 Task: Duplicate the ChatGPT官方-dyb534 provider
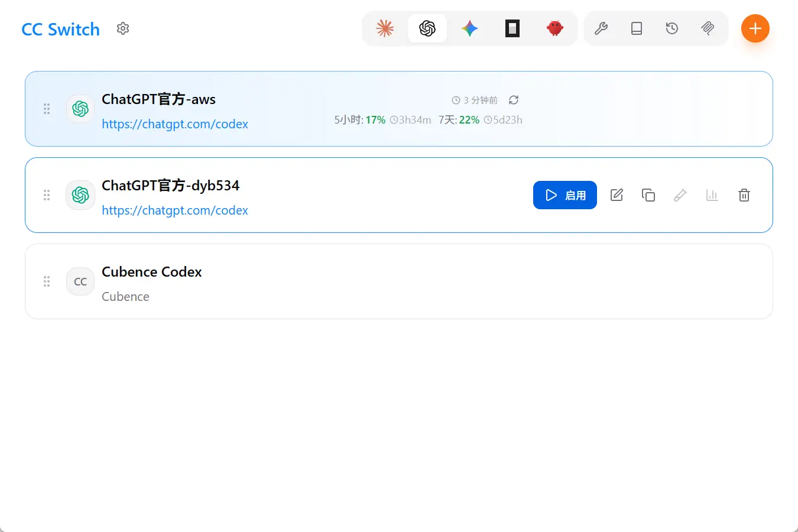click(648, 195)
